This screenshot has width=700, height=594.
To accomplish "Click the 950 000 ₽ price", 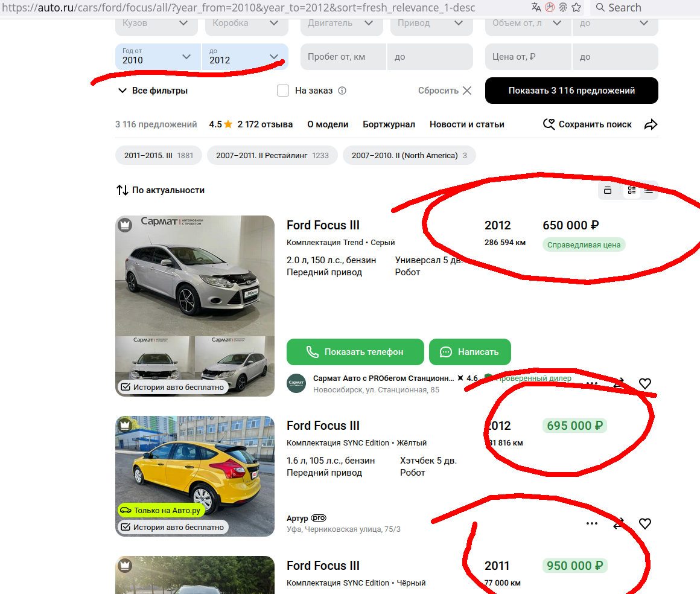I will pyautogui.click(x=574, y=566).
